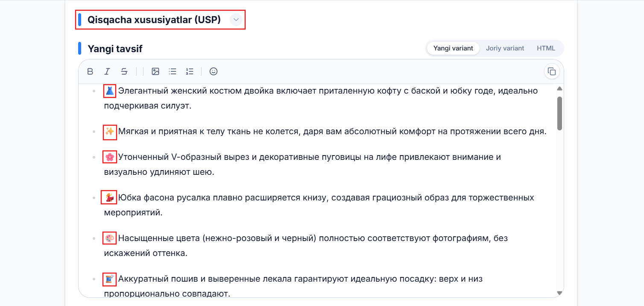Insert an image via toolbar icon
644x306 pixels.
click(x=155, y=71)
